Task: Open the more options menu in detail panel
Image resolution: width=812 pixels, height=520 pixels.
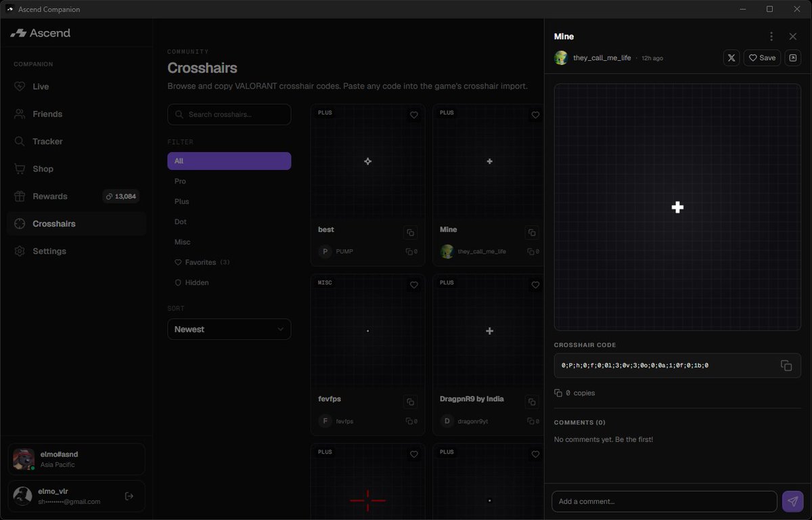Action: tap(771, 37)
